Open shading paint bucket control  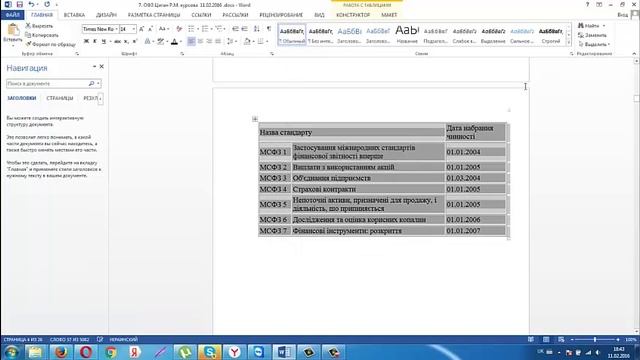point(247,41)
